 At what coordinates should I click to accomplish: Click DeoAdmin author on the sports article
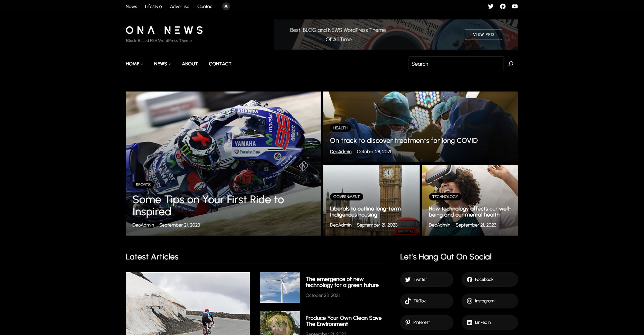point(143,225)
